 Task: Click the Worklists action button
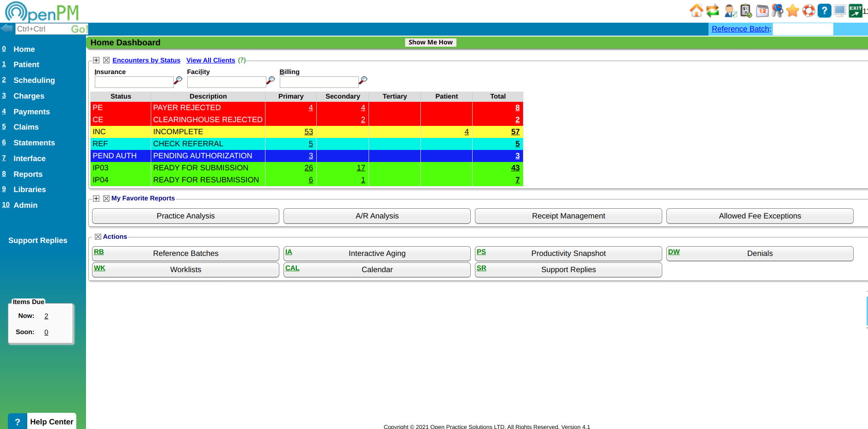click(185, 269)
